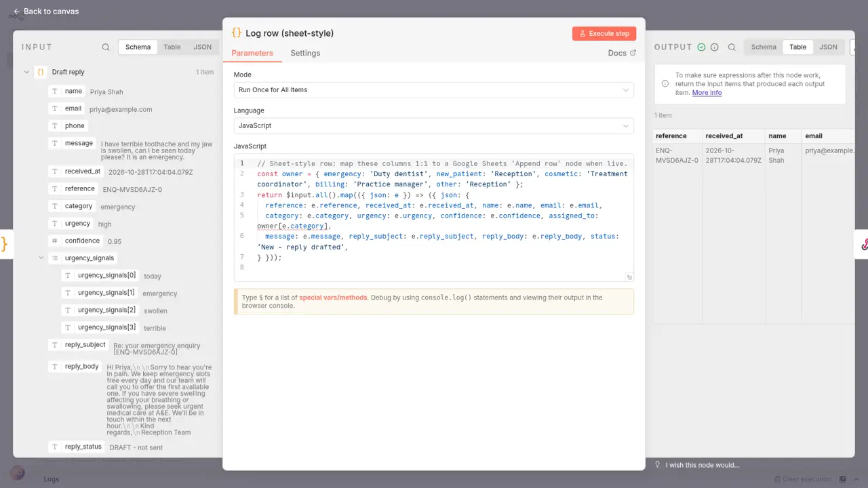Collapse the Draft reply item tree
The height and width of the screenshot is (488, 868).
pos(26,72)
